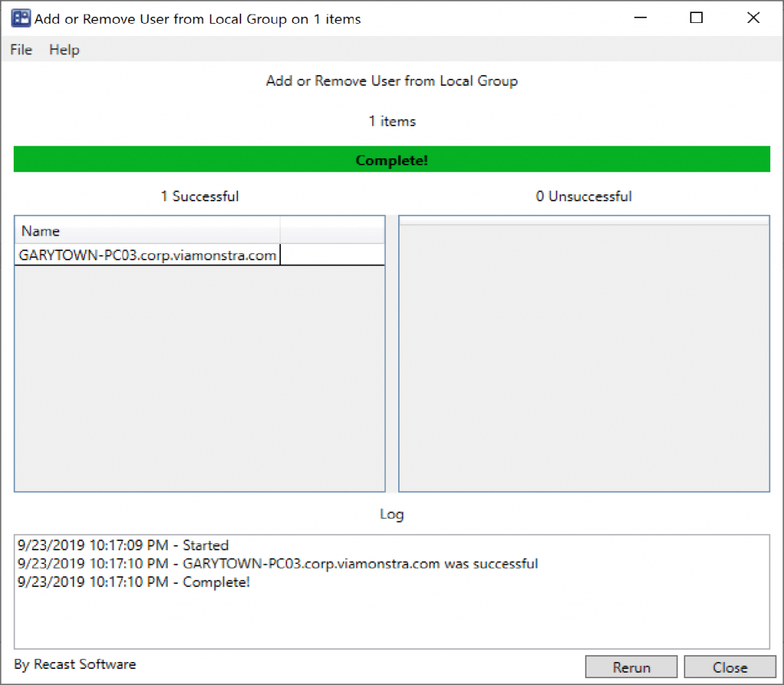Viewport: 784px width, 685px height.
Task: Select the GARYTOWN-PC03.corp.viamonstra.com row
Action: (148, 256)
